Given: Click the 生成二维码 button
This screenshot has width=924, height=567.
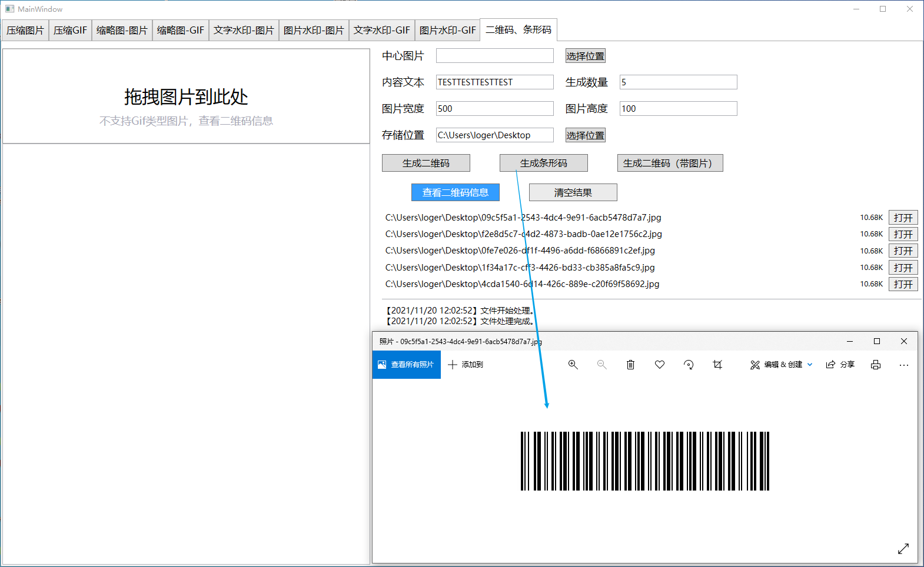Looking at the screenshot, I should pyautogui.click(x=426, y=163).
